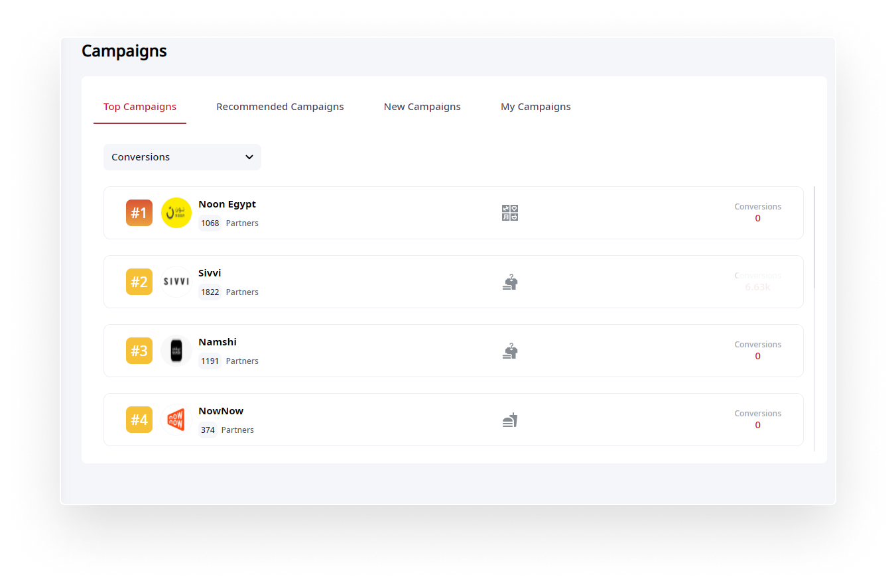Switch to the Top Campaigns tab

pyautogui.click(x=140, y=107)
